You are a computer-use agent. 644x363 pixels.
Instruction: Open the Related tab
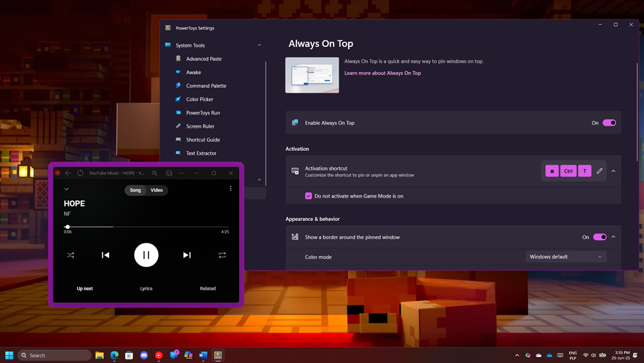pos(208,288)
